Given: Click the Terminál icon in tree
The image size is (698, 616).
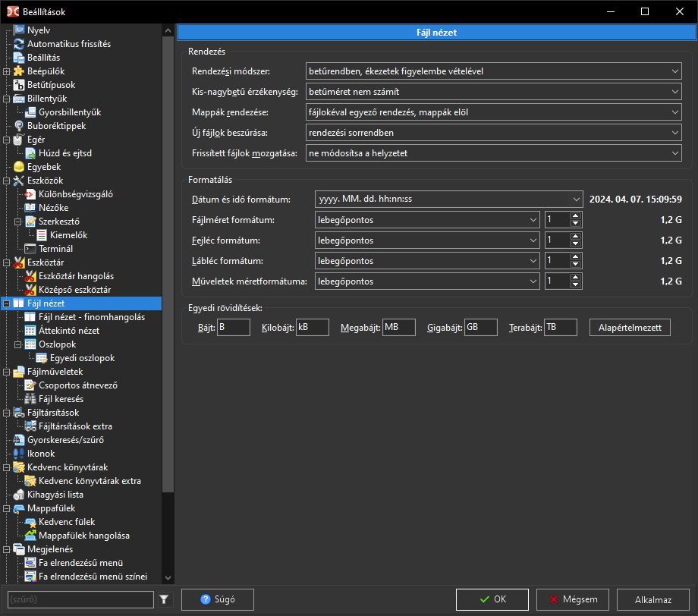Looking at the screenshot, I should tap(30, 249).
